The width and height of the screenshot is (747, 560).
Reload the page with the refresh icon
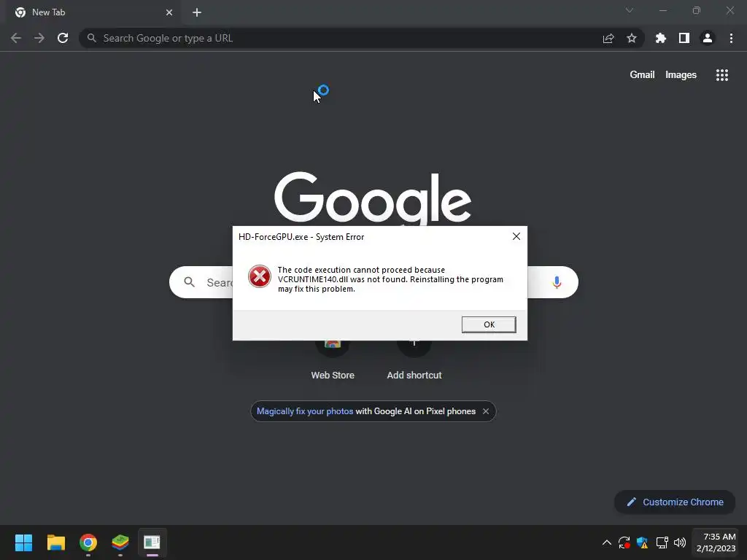click(x=63, y=38)
